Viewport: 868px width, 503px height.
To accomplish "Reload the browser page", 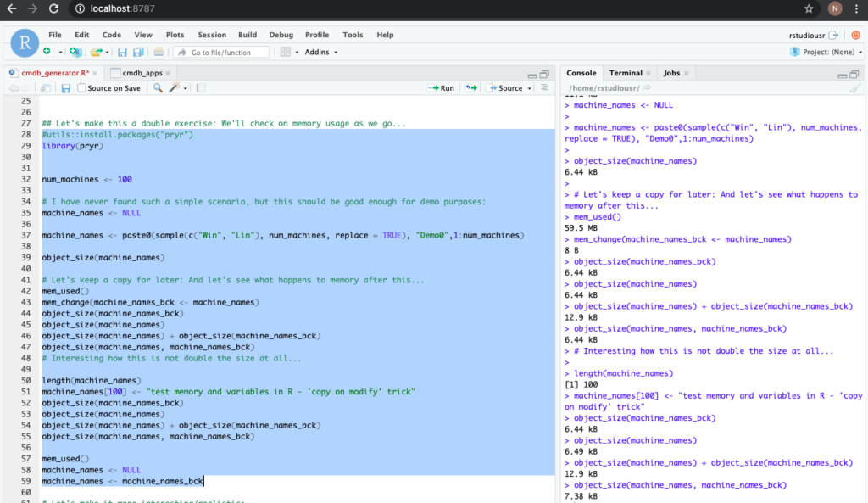I will click(x=53, y=8).
